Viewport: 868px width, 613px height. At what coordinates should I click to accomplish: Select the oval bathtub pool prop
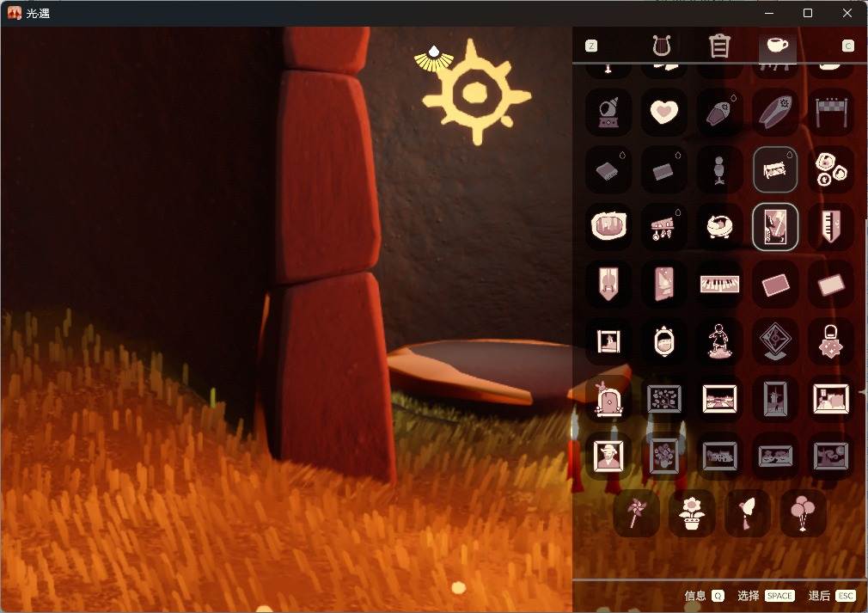pos(608,226)
